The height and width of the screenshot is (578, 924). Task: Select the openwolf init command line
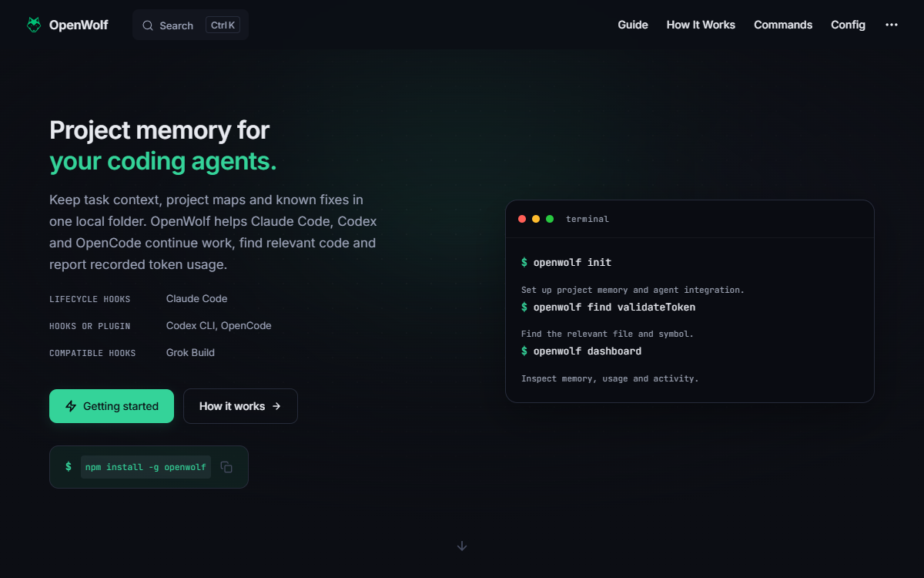click(566, 263)
